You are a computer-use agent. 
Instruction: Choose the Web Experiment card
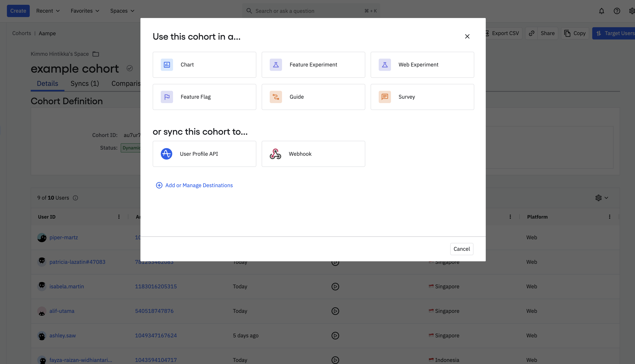[x=422, y=65]
